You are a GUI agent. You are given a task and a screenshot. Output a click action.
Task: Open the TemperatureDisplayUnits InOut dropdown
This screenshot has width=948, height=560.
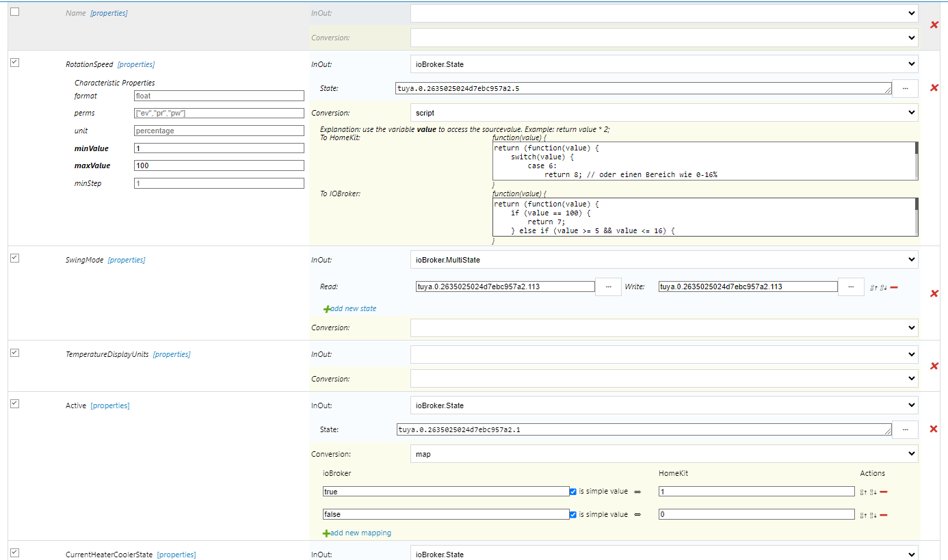coord(664,354)
